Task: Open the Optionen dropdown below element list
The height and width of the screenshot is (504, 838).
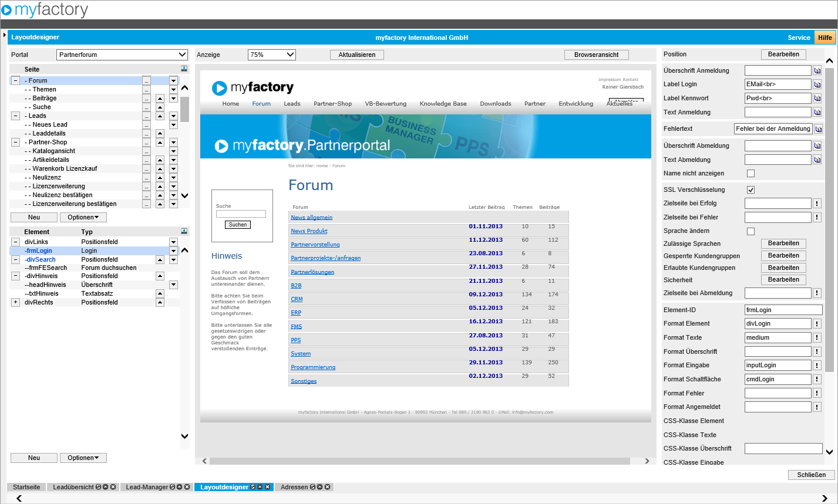Action: tap(83, 458)
